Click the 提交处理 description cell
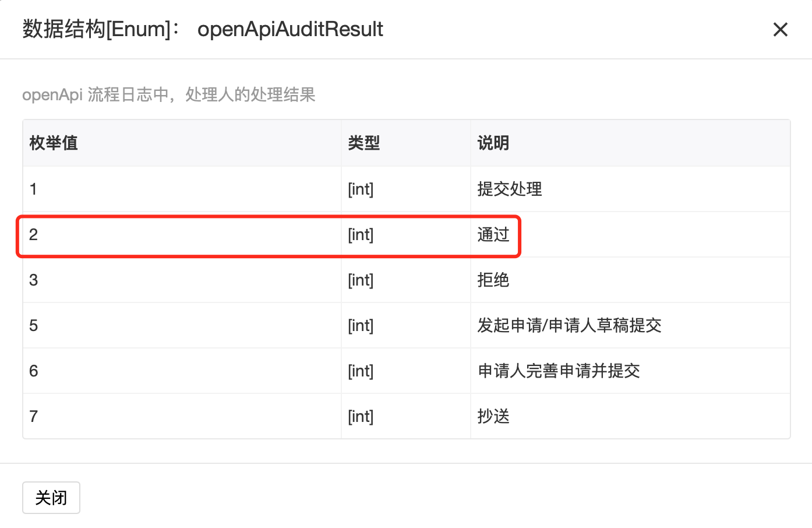The image size is (812, 528). tap(630, 189)
